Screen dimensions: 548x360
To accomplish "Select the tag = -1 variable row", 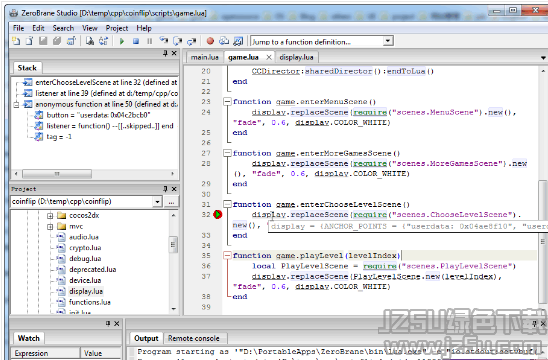I will (59, 137).
